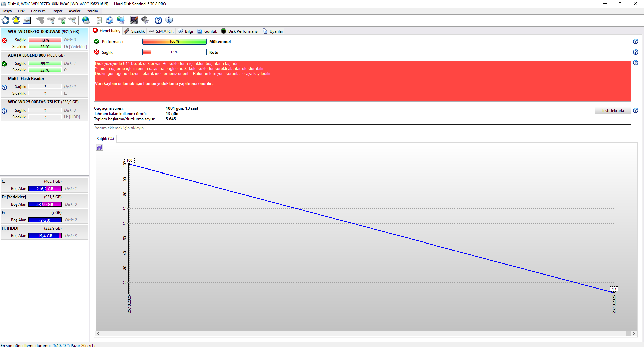Click red error status icon of WDC WD10EZEX
Image resolution: width=644 pixels, height=347 pixels.
[x=4, y=41]
